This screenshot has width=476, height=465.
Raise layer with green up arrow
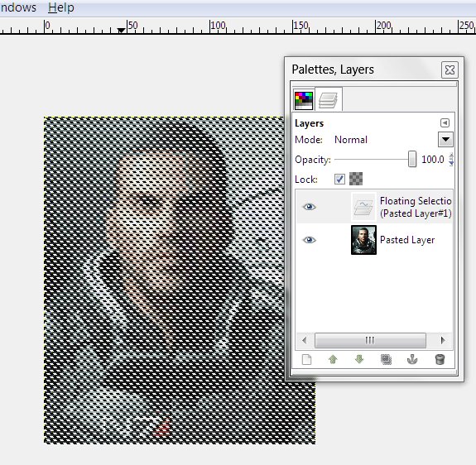coord(333,360)
